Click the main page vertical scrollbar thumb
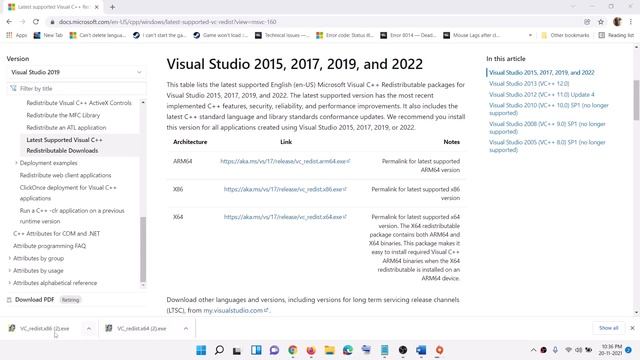 [x=636, y=100]
